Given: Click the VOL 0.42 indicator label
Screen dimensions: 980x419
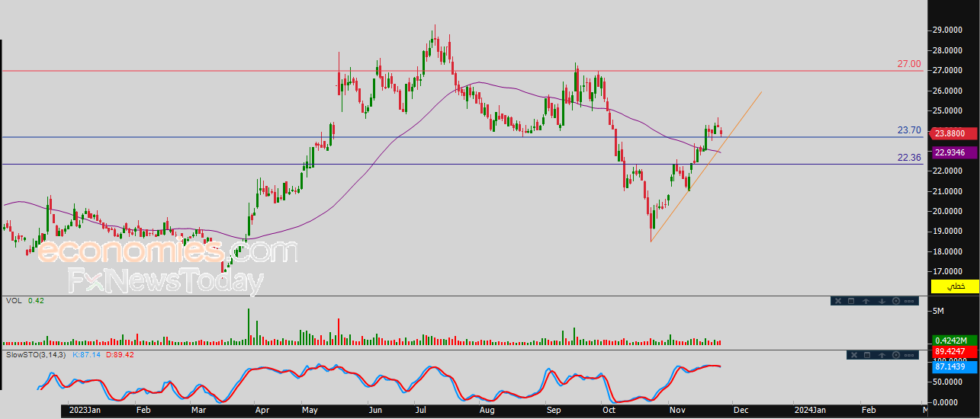Looking at the screenshot, I should (x=24, y=301).
